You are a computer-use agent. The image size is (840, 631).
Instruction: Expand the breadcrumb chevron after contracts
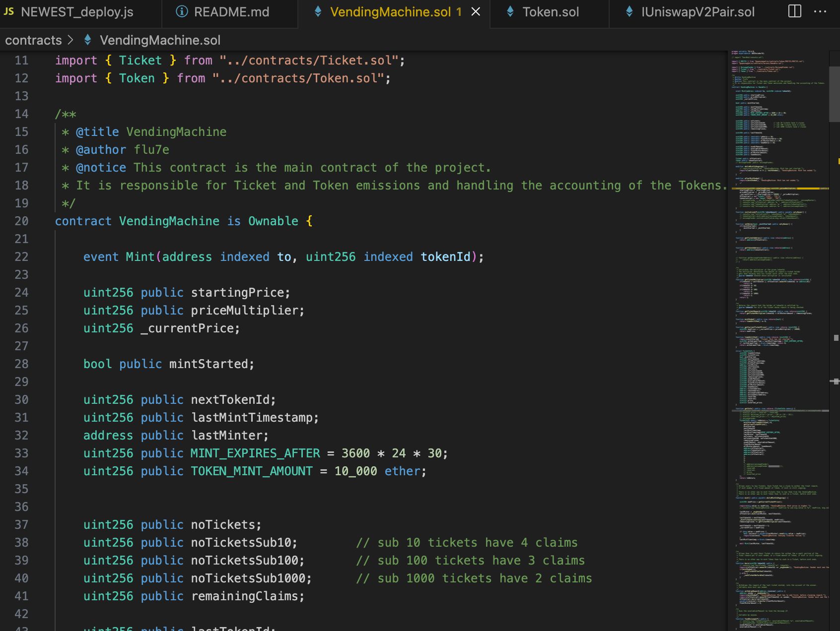pyautogui.click(x=70, y=40)
